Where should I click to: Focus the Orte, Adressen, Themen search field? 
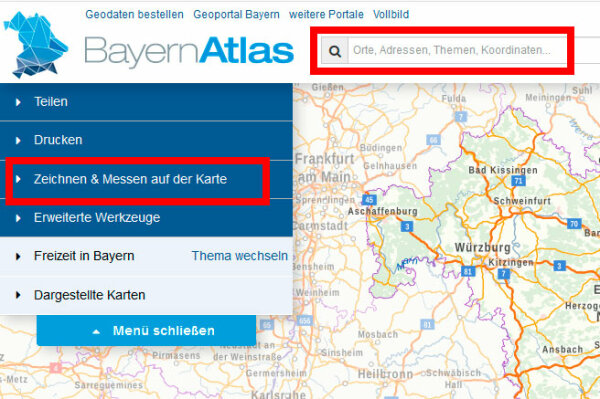pos(457,50)
